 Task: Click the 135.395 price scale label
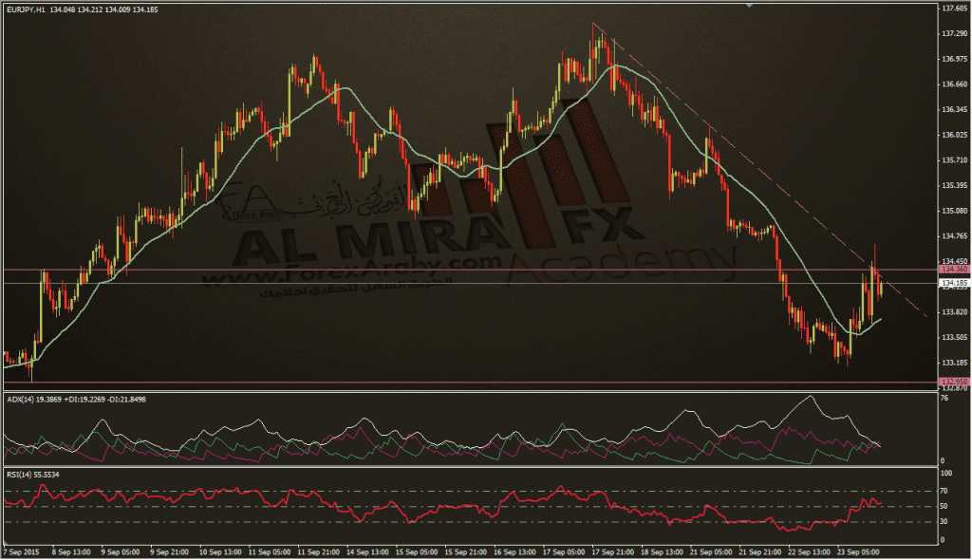(x=955, y=185)
